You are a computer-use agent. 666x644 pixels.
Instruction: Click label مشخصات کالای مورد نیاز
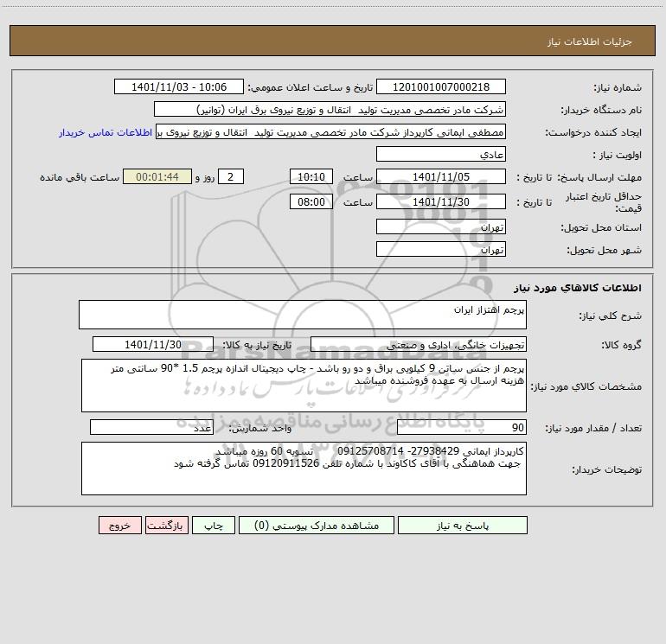click(588, 386)
